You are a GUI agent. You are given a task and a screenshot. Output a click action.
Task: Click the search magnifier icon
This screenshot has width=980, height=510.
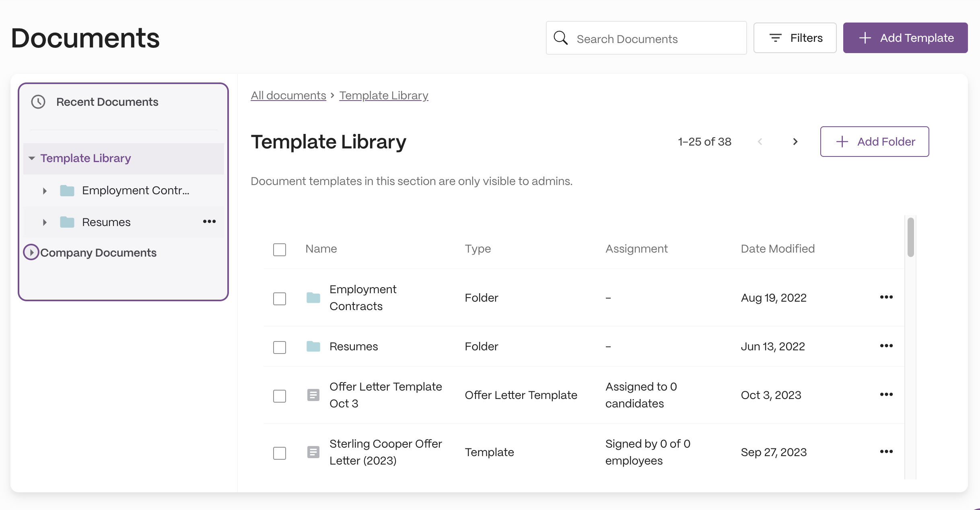[x=561, y=38]
